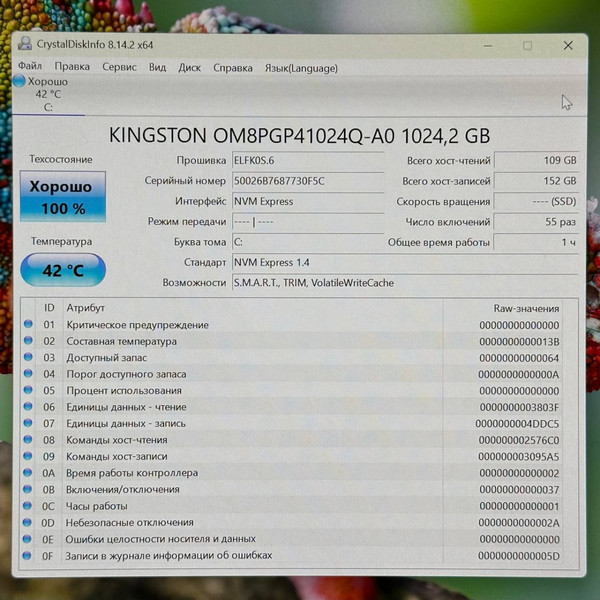The height and width of the screenshot is (600, 600).
Task: Click the blue status orb next to Хорошо
Action: pos(19,81)
